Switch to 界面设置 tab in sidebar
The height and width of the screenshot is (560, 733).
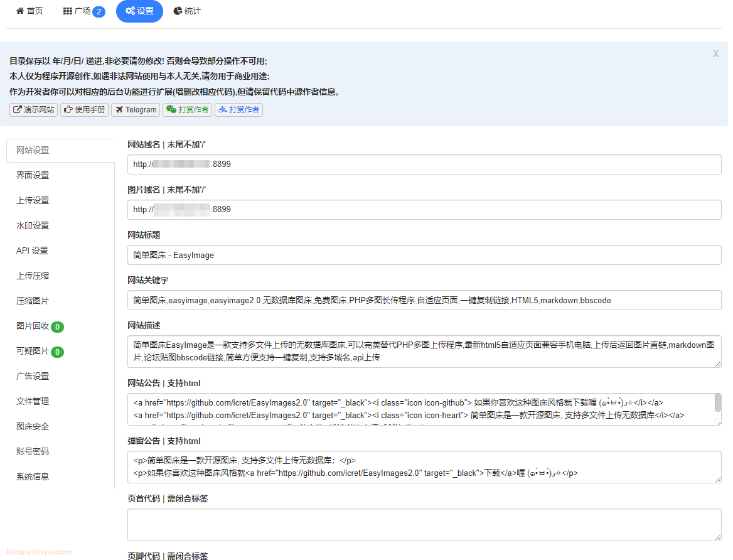(33, 175)
